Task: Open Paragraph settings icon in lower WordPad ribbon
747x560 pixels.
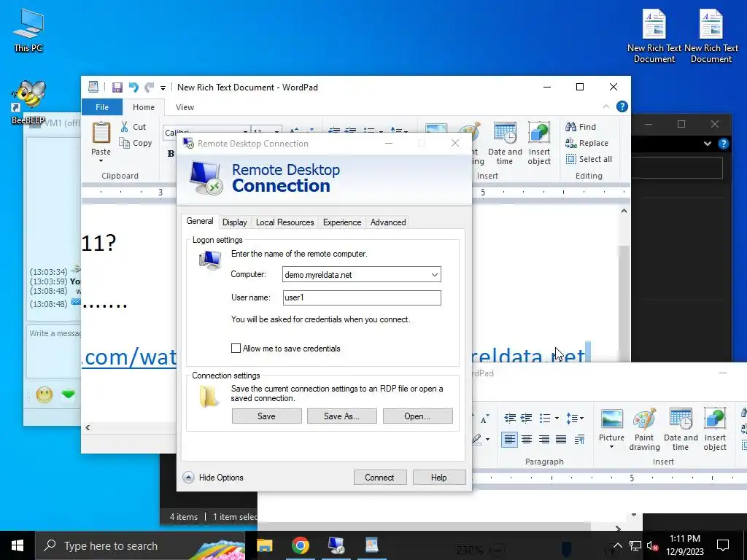Action: click(x=579, y=439)
